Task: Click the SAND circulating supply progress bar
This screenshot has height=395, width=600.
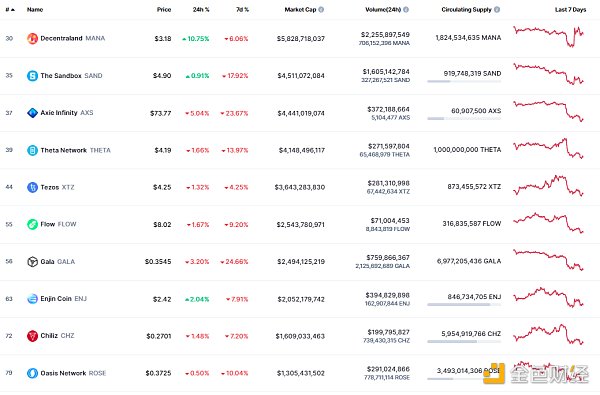Action: (464, 82)
